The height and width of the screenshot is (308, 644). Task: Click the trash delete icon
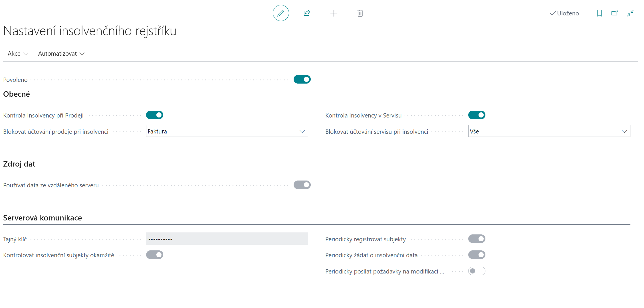point(360,13)
